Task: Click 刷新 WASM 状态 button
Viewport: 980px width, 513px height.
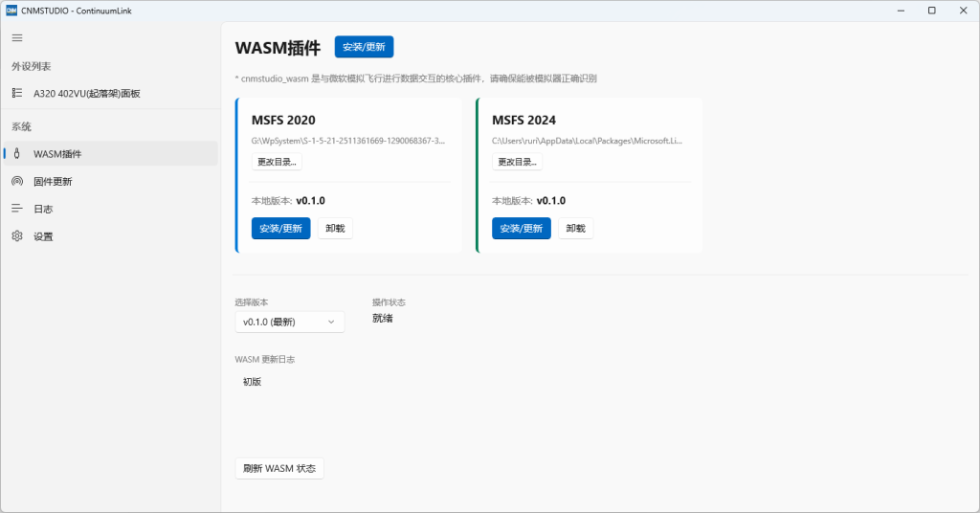Action: [x=279, y=469]
